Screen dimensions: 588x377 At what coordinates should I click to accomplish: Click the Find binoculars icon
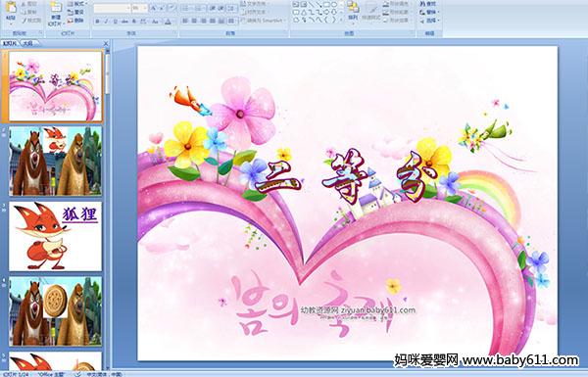[428, 4]
